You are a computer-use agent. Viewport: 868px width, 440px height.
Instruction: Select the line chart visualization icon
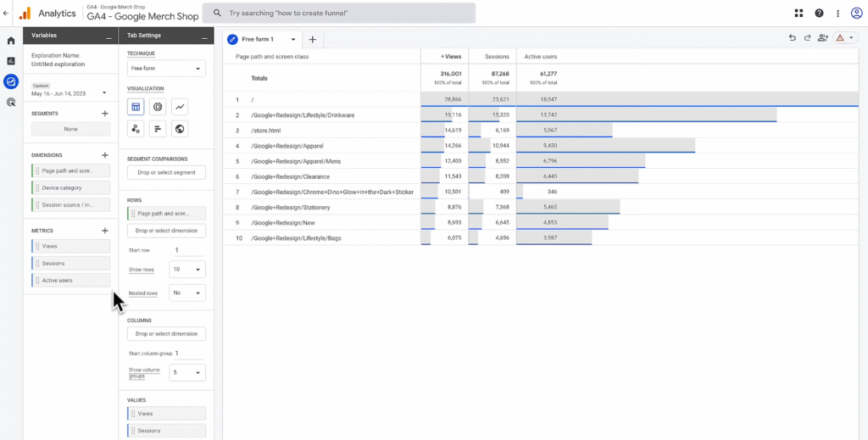pos(180,107)
